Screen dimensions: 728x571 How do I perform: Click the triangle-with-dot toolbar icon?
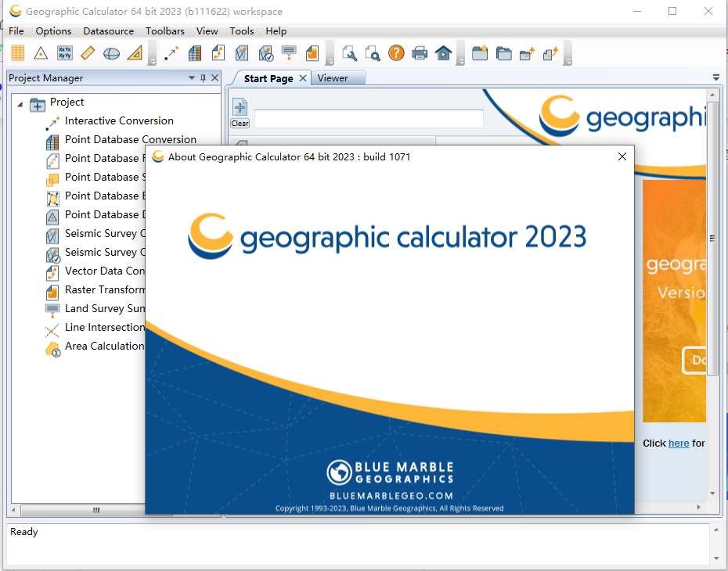(x=41, y=53)
